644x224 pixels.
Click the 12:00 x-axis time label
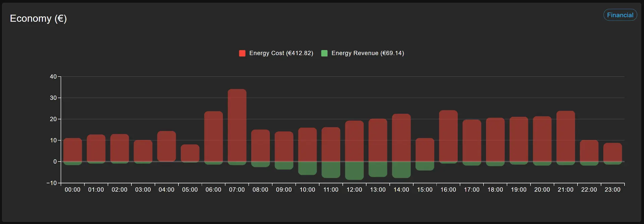354,190
